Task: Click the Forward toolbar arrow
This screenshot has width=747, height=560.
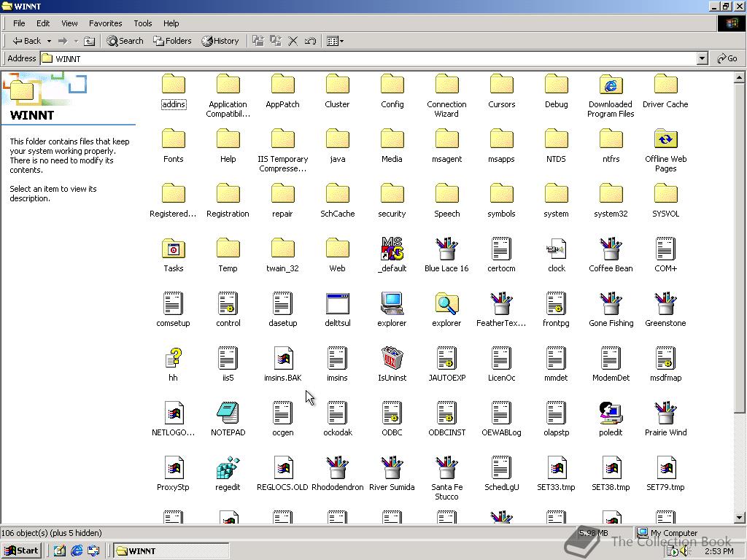Action: click(63, 41)
